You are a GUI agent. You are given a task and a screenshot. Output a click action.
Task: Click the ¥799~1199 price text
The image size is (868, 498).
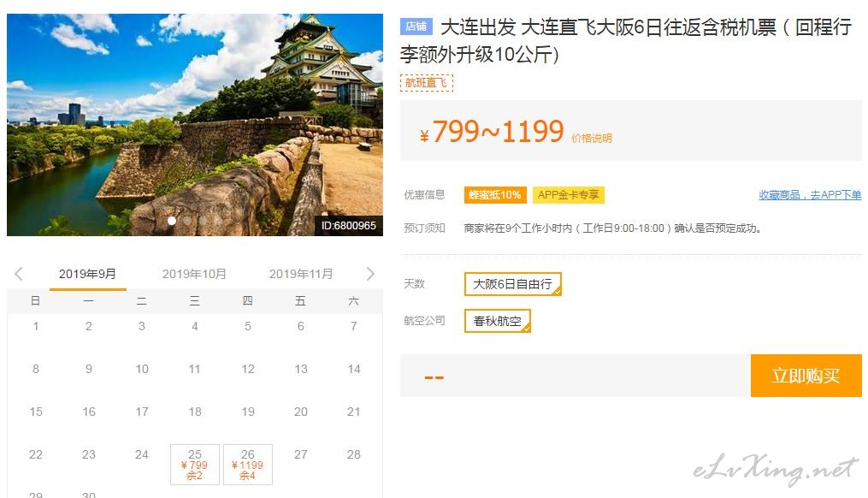(x=492, y=132)
